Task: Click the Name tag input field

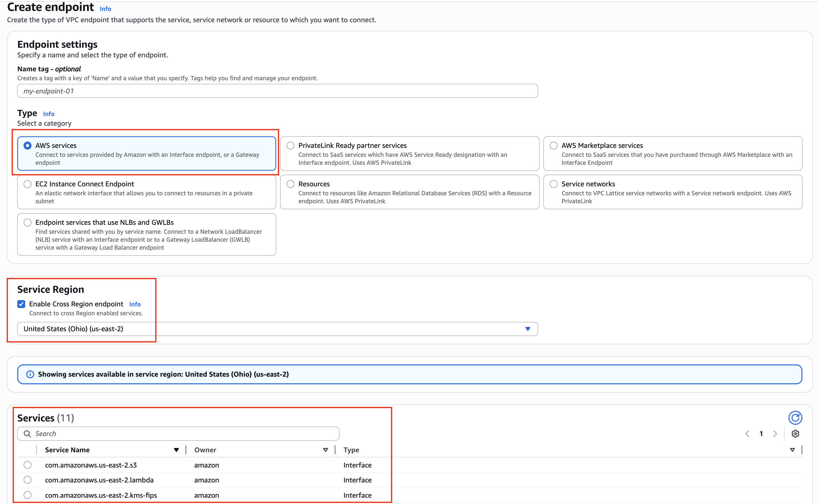Action: click(277, 91)
